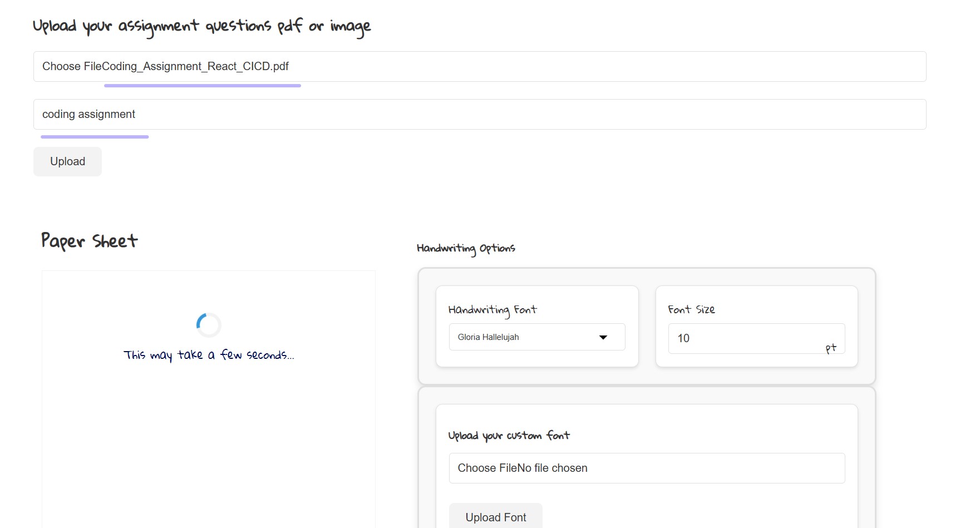
Task: Click the 'Handwriting Font' label
Action: 492,310
